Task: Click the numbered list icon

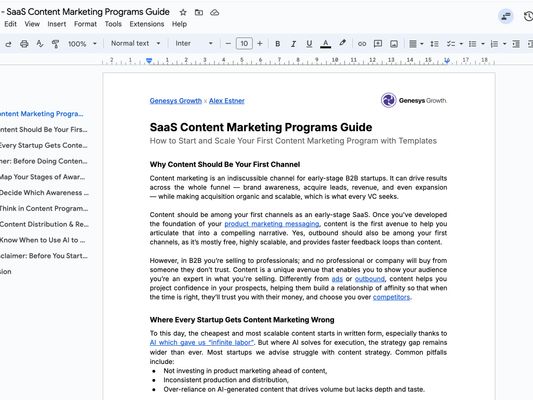Action: pos(494,44)
